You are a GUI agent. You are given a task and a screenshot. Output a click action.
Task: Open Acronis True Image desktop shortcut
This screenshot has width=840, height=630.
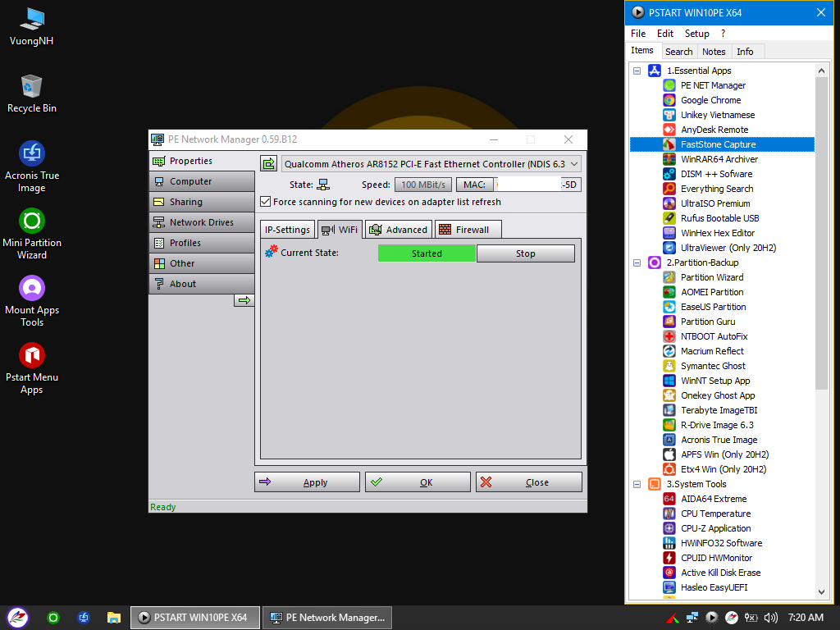click(32, 167)
